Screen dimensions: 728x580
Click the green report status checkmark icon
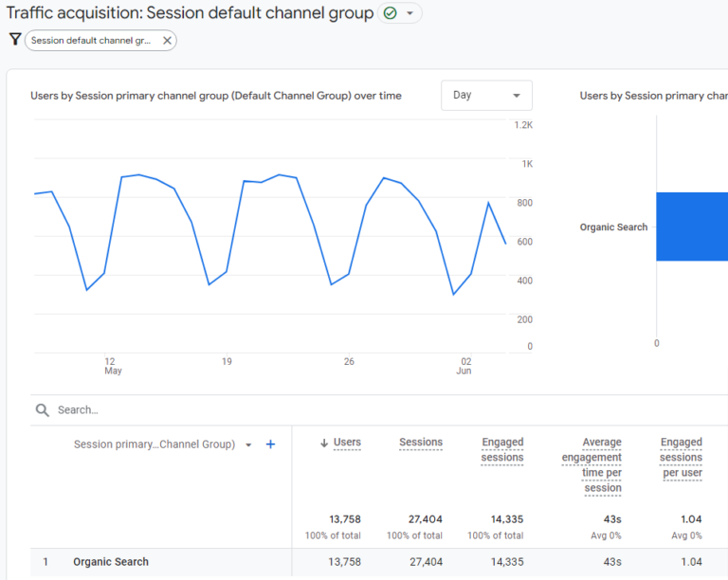[x=390, y=13]
